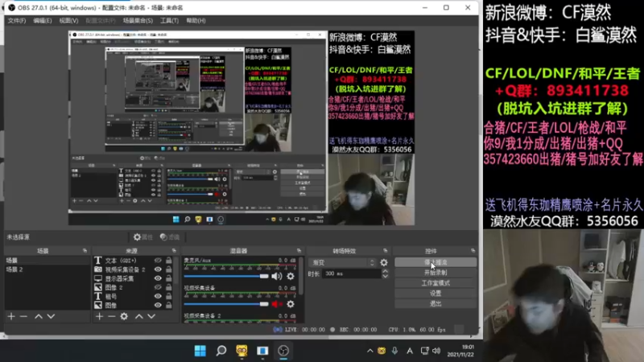The width and height of the screenshot is (644, 362).
Task: Mute the 麦克风/Aux speaker icon
Action: [277, 276]
